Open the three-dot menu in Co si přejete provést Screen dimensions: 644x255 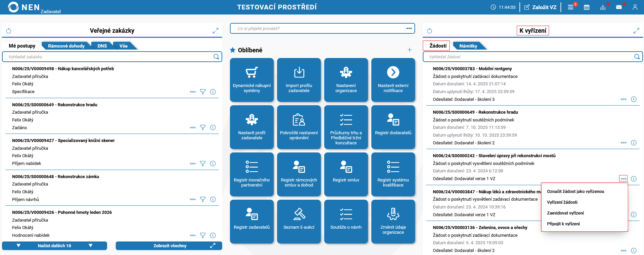(x=409, y=28)
